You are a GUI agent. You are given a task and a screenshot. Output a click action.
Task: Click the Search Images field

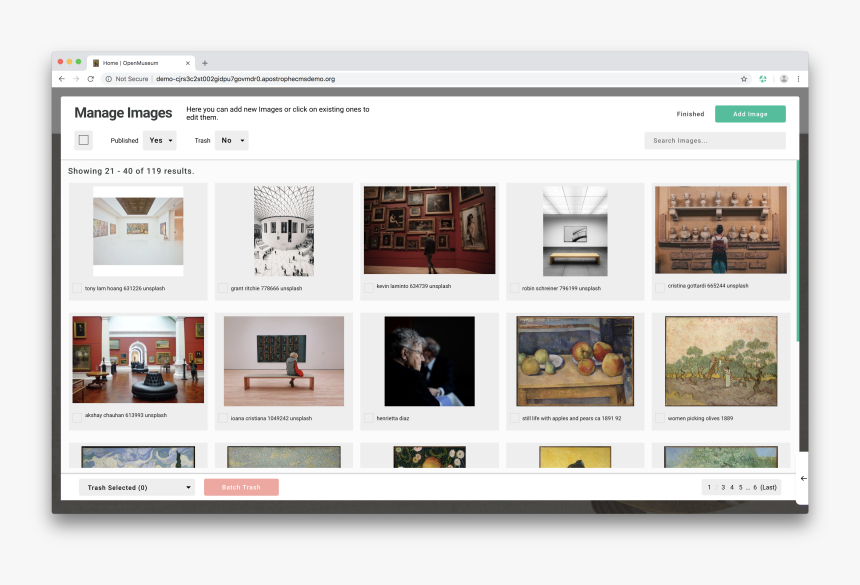point(715,141)
